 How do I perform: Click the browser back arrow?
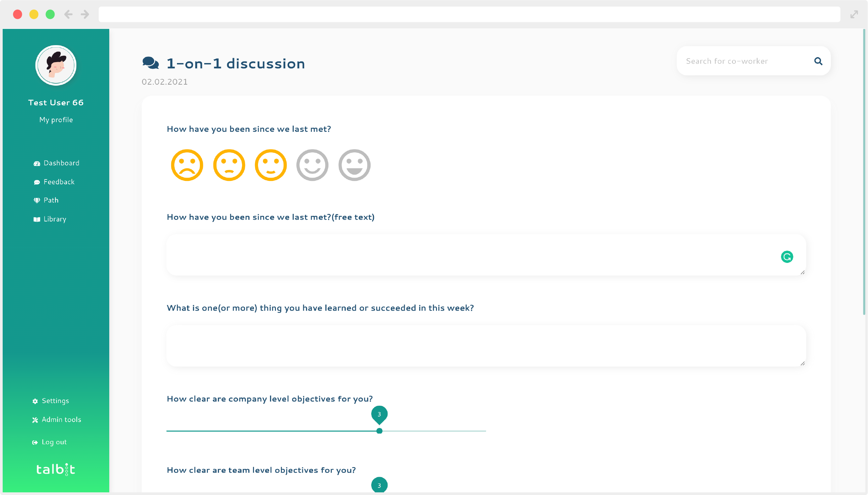click(x=68, y=14)
